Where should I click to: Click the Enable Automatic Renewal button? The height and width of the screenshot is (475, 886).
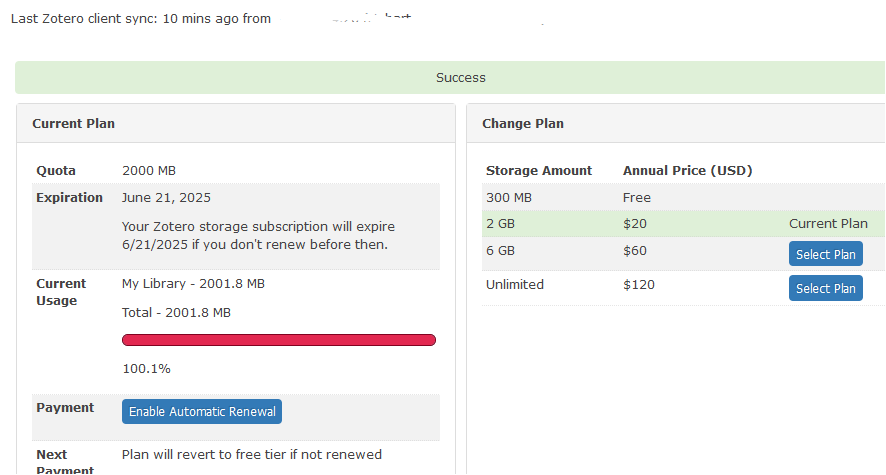(x=202, y=412)
